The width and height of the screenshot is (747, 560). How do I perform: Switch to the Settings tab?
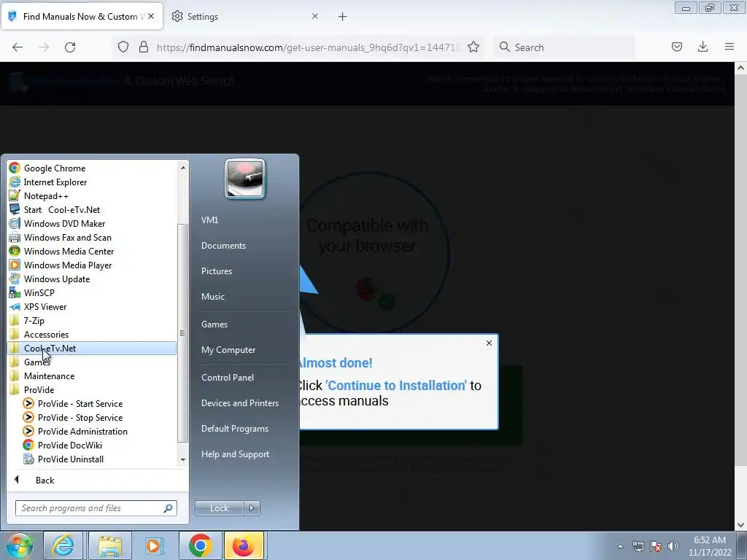pos(245,17)
